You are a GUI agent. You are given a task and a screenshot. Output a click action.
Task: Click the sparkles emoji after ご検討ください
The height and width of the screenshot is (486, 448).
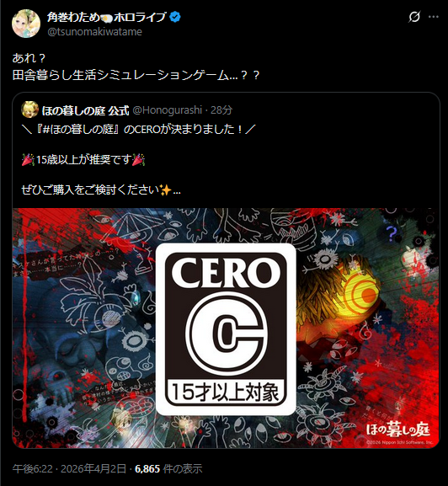point(165,190)
